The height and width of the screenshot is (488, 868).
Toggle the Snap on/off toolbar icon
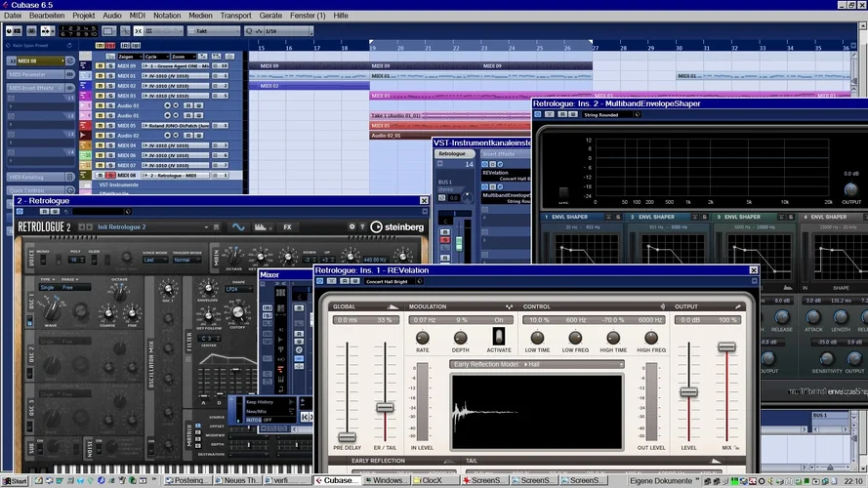click(x=138, y=31)
